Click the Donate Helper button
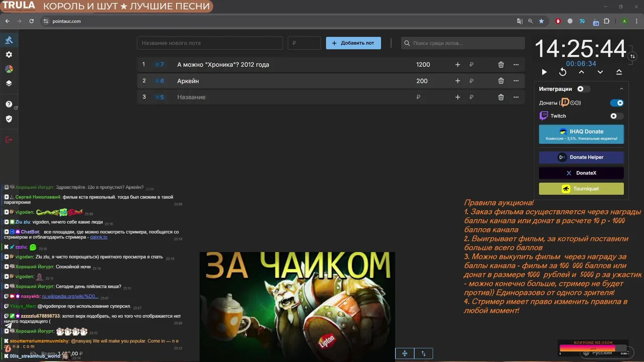Image resolution: width=644 pixels, height=362 pixels. point(581,157)
